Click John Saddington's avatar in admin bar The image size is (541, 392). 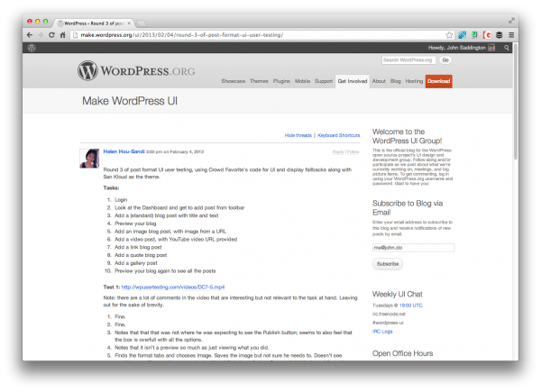[491, 48]
